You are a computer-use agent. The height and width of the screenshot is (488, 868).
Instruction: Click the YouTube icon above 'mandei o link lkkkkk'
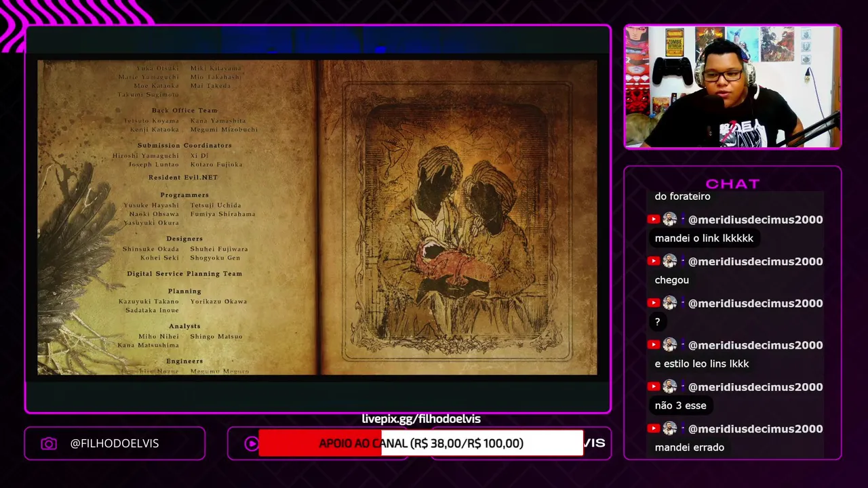coord(653,219)
